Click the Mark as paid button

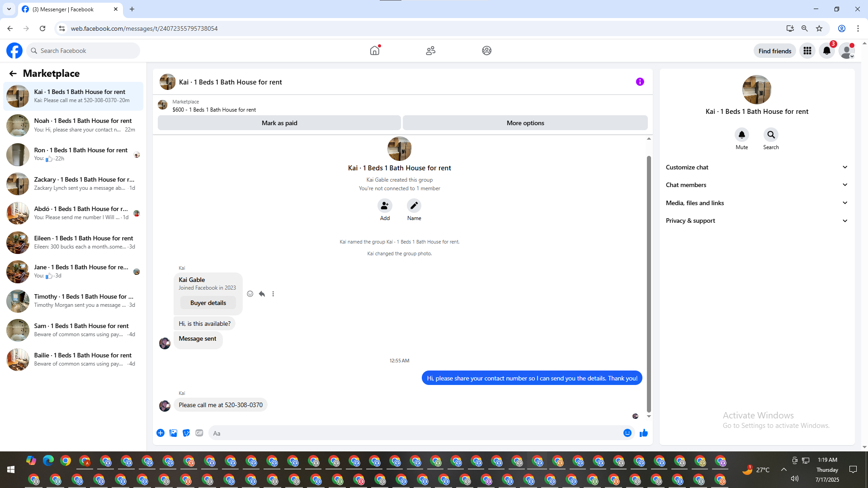[x=279, y=123]
